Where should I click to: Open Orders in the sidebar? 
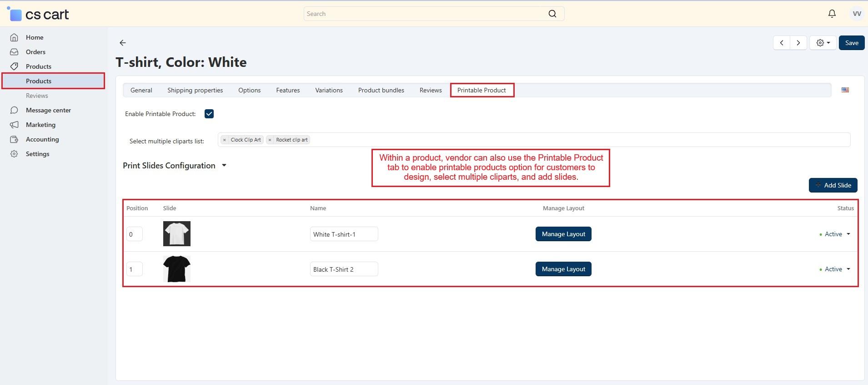pos(35,52)
